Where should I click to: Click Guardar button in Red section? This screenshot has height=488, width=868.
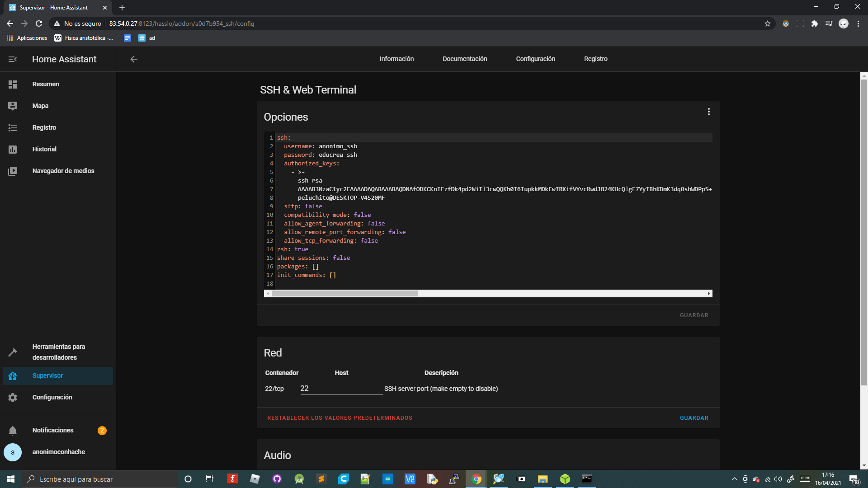(x=694, y=418)
